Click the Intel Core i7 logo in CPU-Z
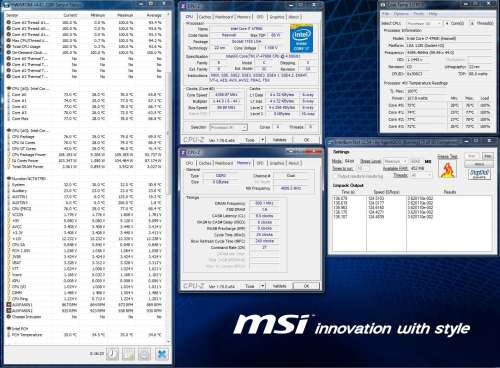 (300, 39)
